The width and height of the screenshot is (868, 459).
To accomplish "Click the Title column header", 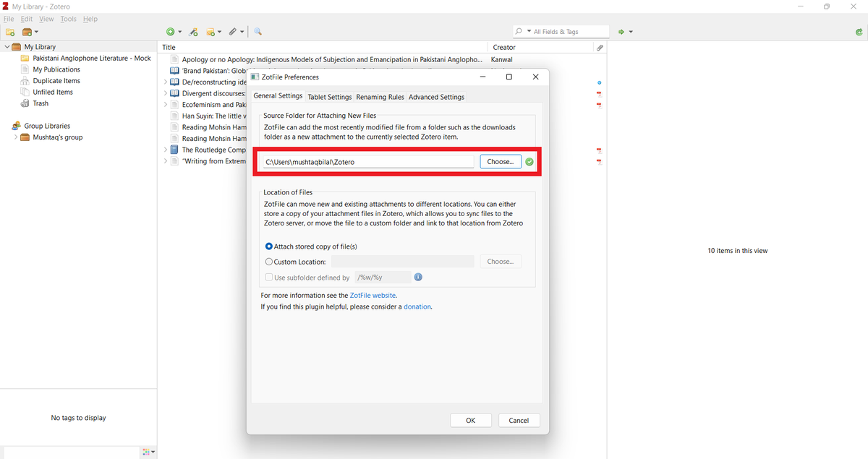I will click(x=323, y=47).
